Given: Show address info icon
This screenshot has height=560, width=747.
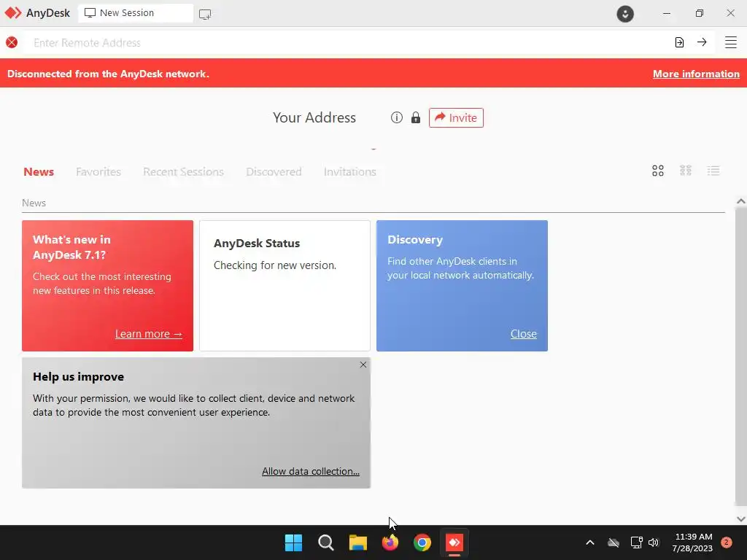Looking at the screenshot, I should (x=396, y=117).
